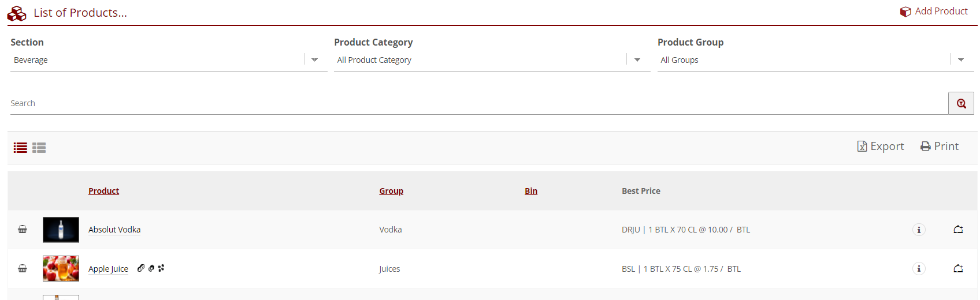The height and width of the screenshot is (300, 980).
Task: Sort by the Bin column header
Action: click(531, 191)
